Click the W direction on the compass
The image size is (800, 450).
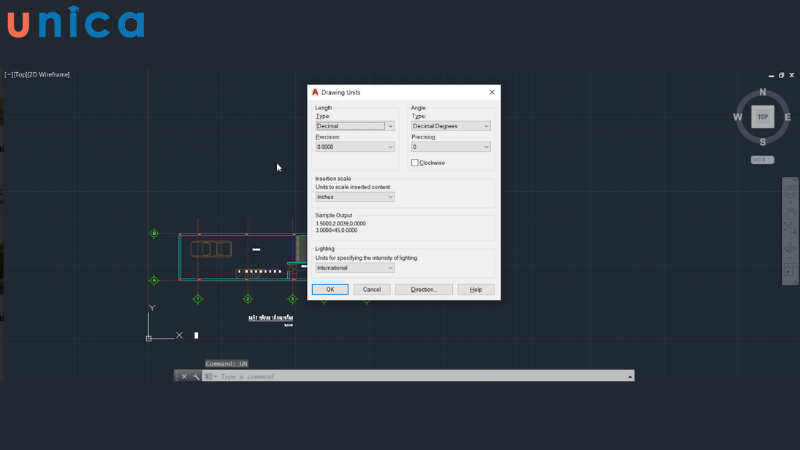pyautogui.click(x=737, y=117)
